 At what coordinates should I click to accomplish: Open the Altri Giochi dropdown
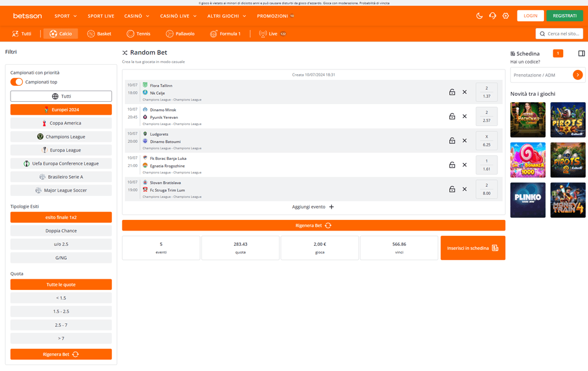[226, 16]
